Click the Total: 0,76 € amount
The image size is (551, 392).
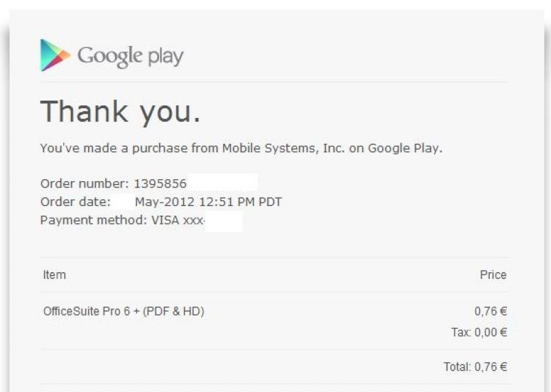475,367
